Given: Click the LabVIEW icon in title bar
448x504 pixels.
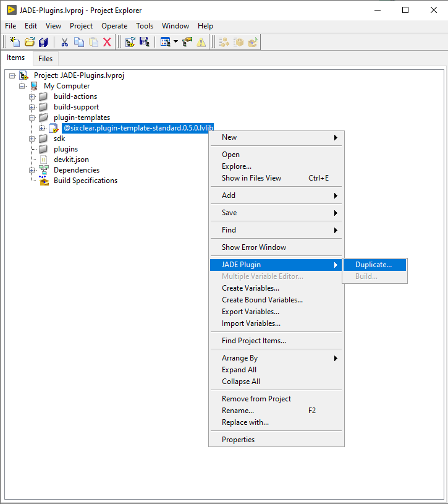Looking at the screenshot, I should (x=12, y=10).
